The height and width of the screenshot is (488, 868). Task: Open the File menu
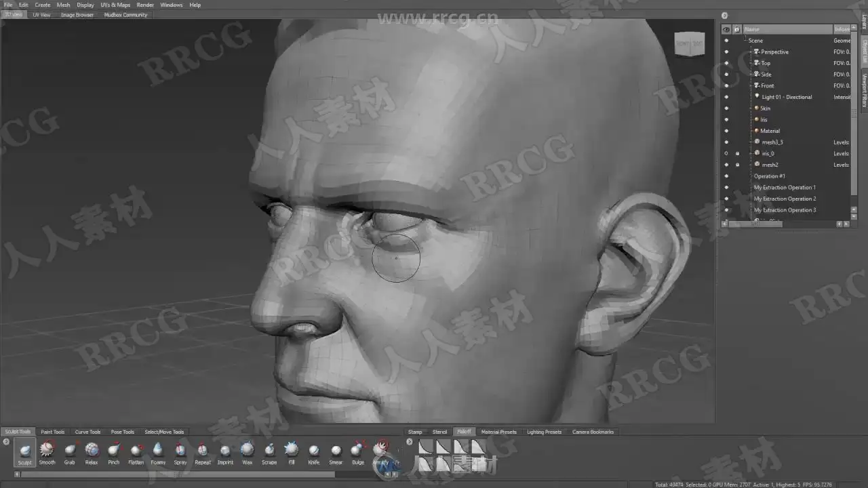(8, 5)
